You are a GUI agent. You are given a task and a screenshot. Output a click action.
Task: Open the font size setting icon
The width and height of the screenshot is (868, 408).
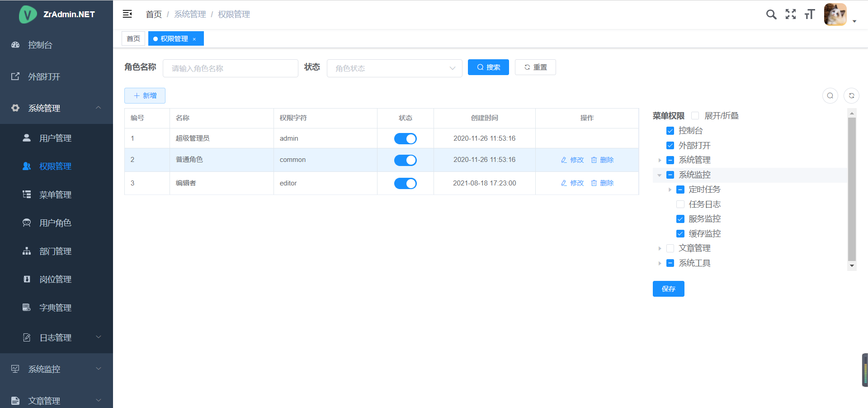pos(810,14)
